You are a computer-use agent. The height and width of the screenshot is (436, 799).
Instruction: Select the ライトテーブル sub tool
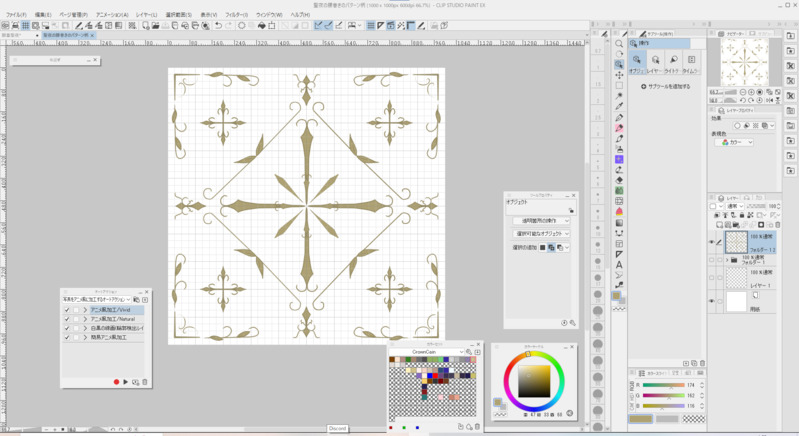[673, 63]
